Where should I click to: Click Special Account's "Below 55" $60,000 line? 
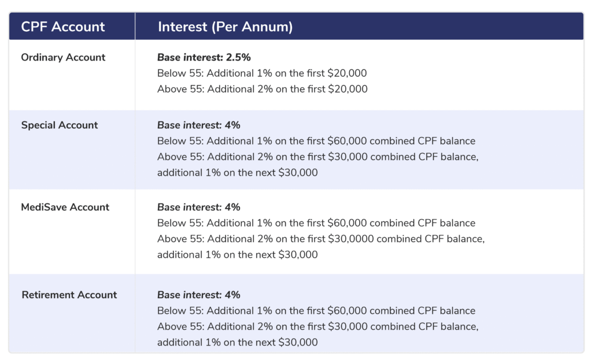(316, 141)
